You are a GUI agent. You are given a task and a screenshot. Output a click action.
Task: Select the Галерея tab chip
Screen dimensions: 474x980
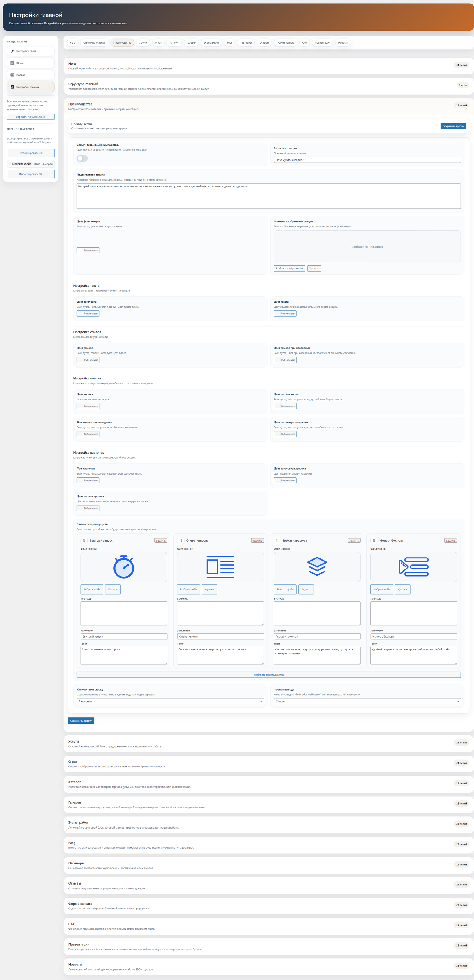[x=191, y=43]
